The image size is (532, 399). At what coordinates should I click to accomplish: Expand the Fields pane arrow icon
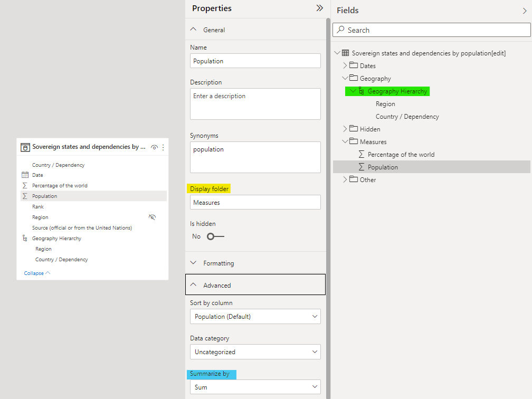coord(524,11)
